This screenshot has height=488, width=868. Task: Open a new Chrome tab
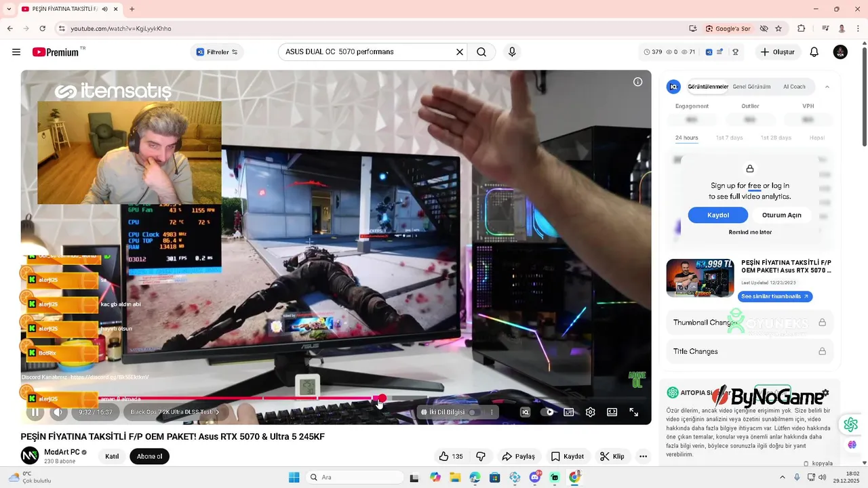[x=132, y=9]
